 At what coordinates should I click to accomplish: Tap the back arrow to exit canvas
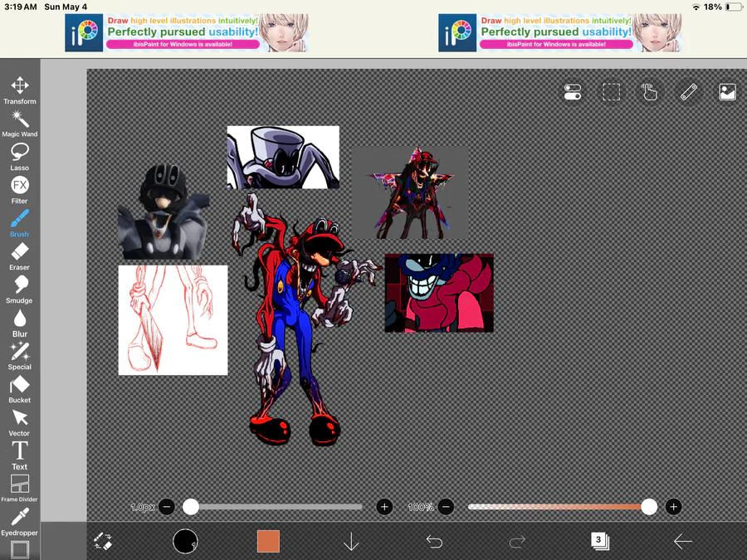tap(683, 542)
